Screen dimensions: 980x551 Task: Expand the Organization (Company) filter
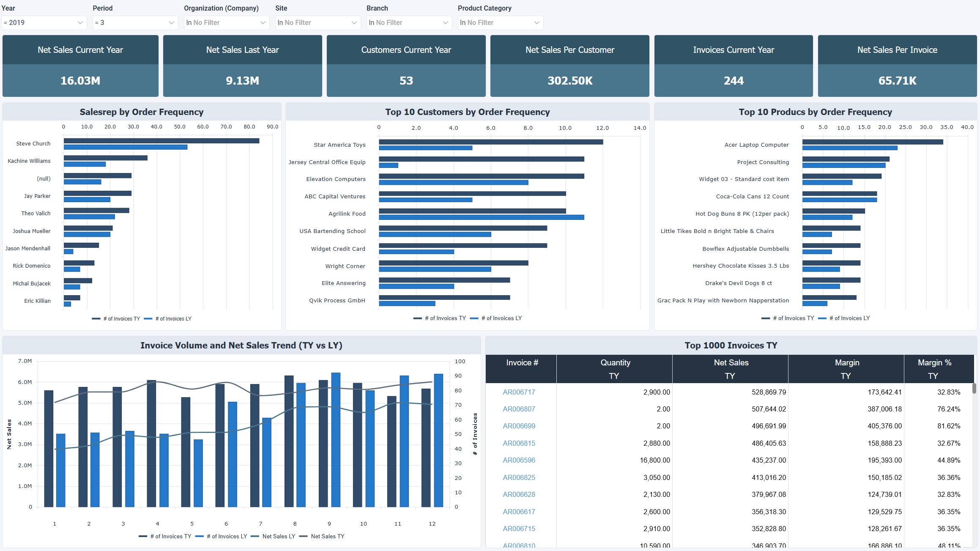click(x=226, y=22)
